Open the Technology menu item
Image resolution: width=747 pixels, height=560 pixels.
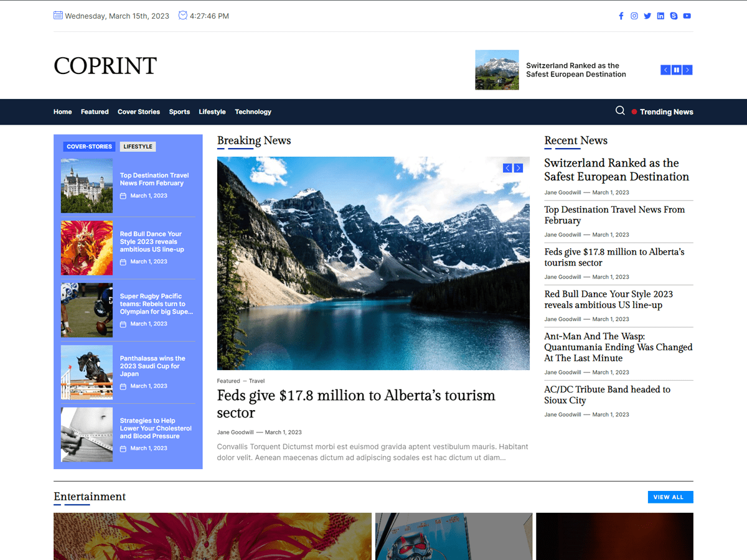(x=253, y=112)
